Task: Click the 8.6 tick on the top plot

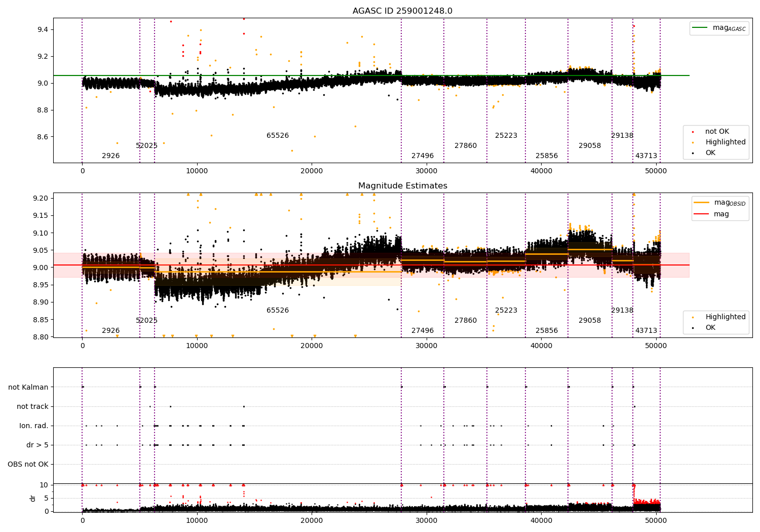Action: coord(43,137)
